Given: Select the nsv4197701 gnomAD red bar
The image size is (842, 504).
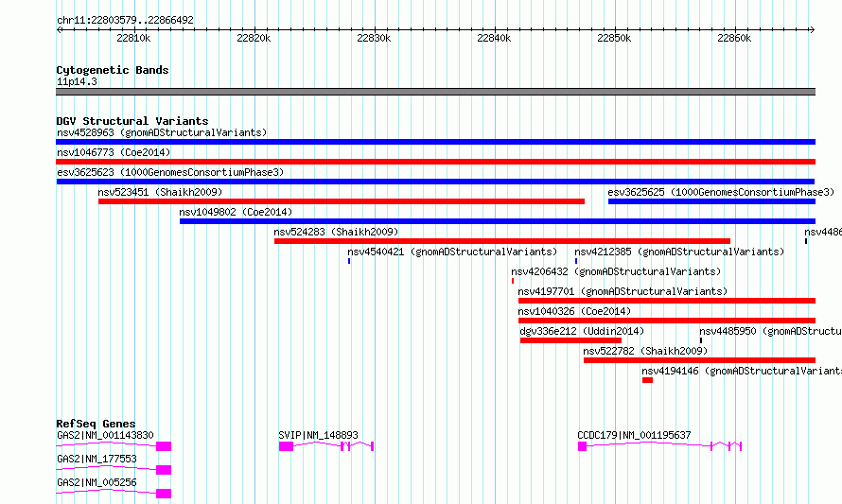Looking at the screenshot, I should coord(667,301).
